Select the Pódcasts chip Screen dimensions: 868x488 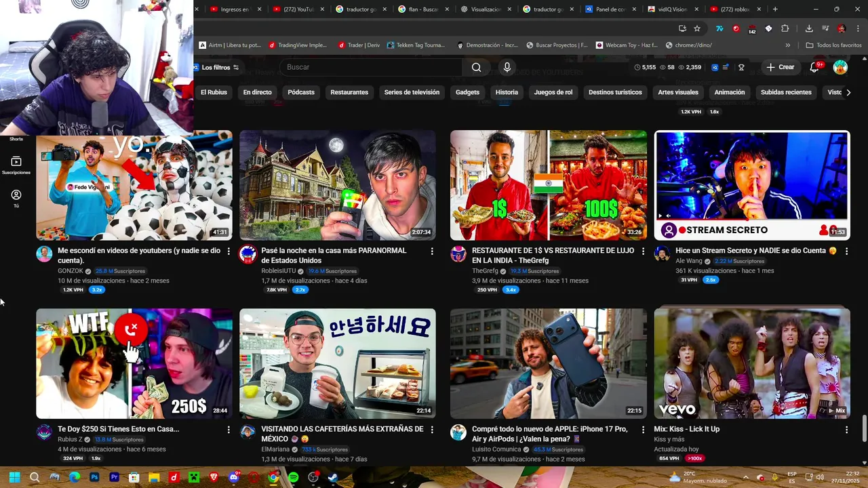pyautogui.click(x=301, y=92)
